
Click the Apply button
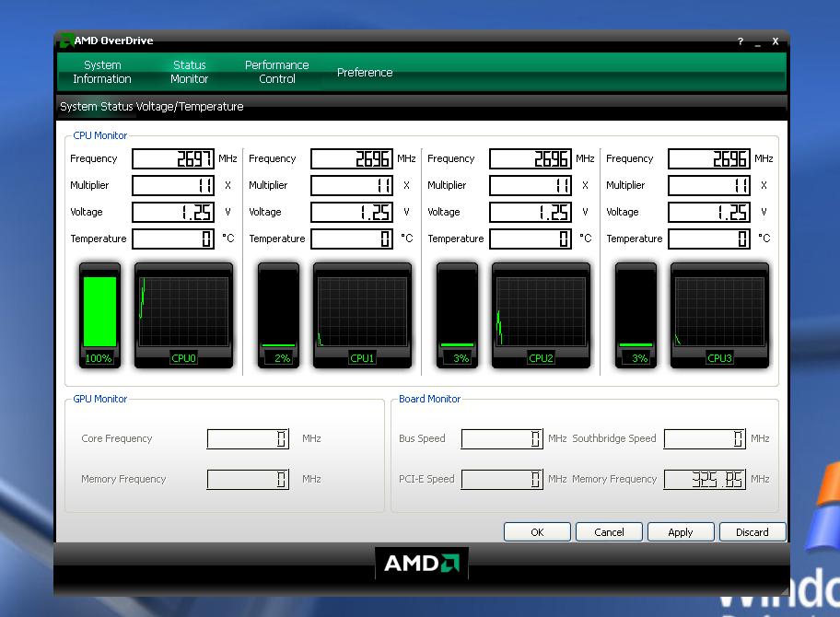click(681, 532)
